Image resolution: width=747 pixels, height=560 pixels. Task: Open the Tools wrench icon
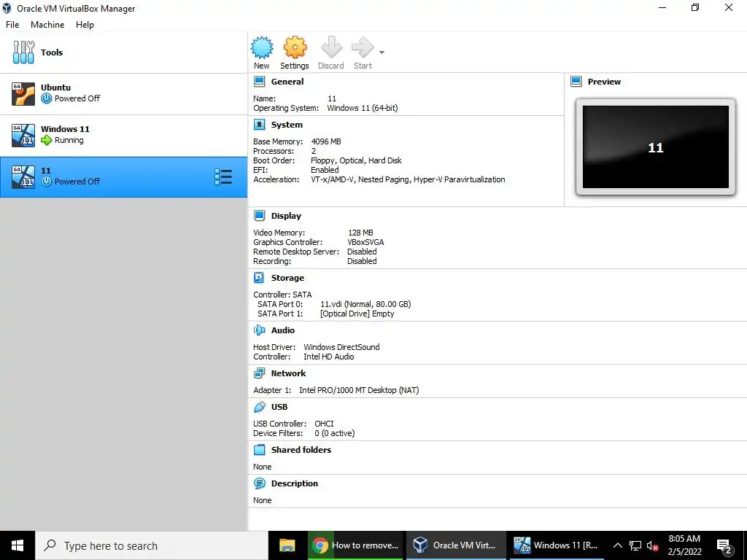coord(23,52)
